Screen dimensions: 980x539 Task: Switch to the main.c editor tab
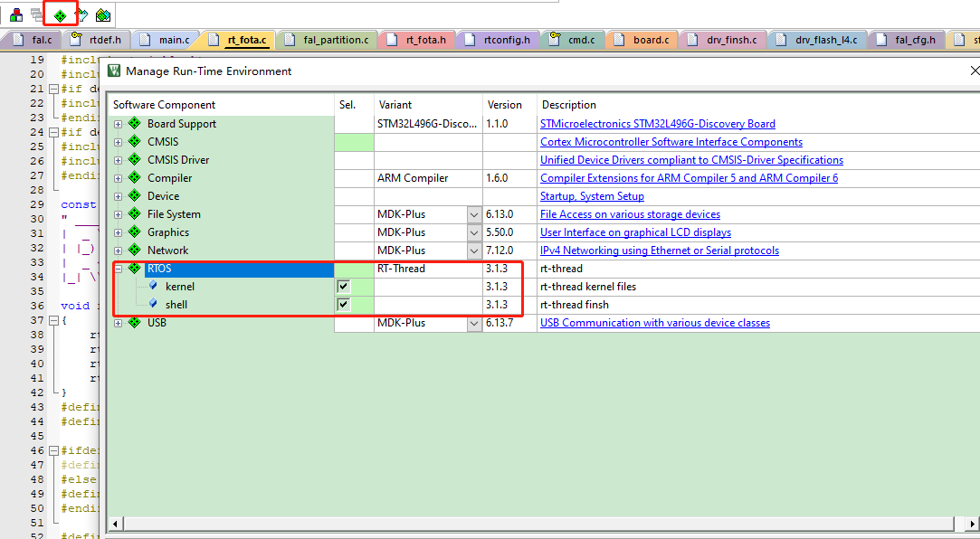point(165,40)
